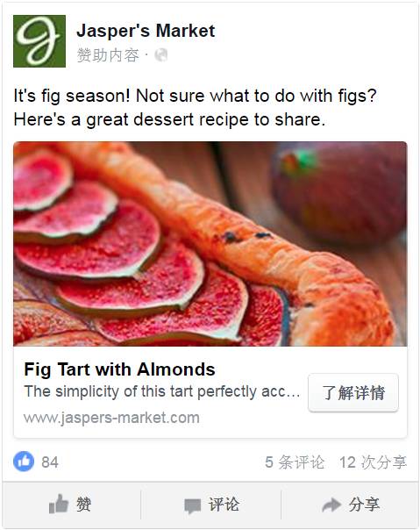The height and width of the screenshot is (530, 420).
Task: Open the 5 条评论 comments link
Action: (295, 462)
